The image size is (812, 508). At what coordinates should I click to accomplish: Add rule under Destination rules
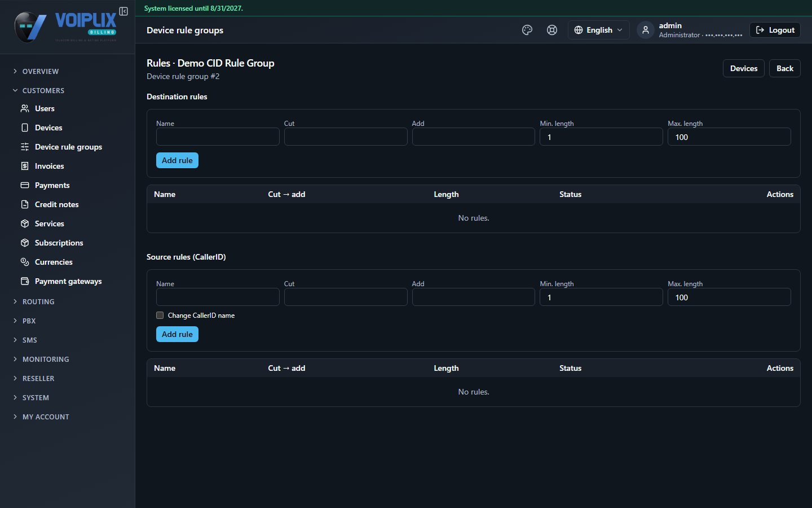point(177,160)
